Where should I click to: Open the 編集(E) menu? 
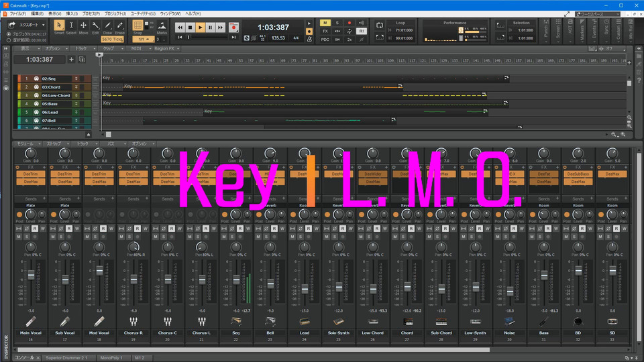click(38, 13)
